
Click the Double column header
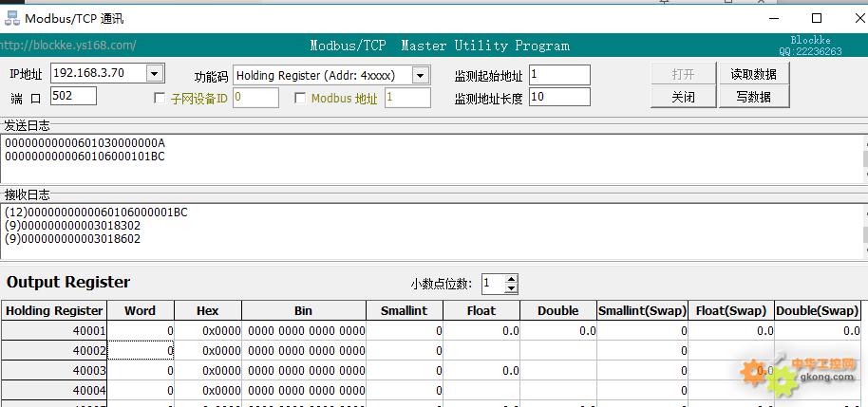coord(558,311)
